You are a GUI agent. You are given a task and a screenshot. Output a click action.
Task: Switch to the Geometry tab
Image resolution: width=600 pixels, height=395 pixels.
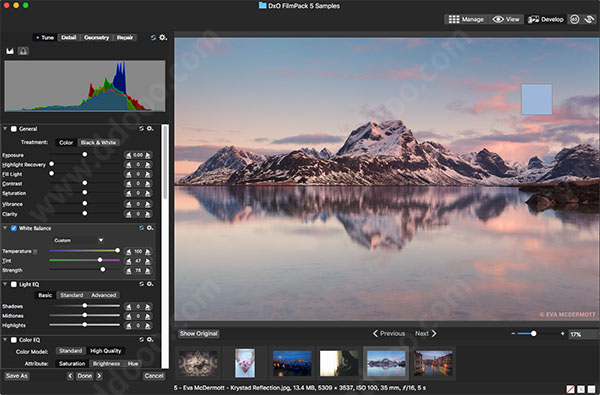tap(96, 38)
